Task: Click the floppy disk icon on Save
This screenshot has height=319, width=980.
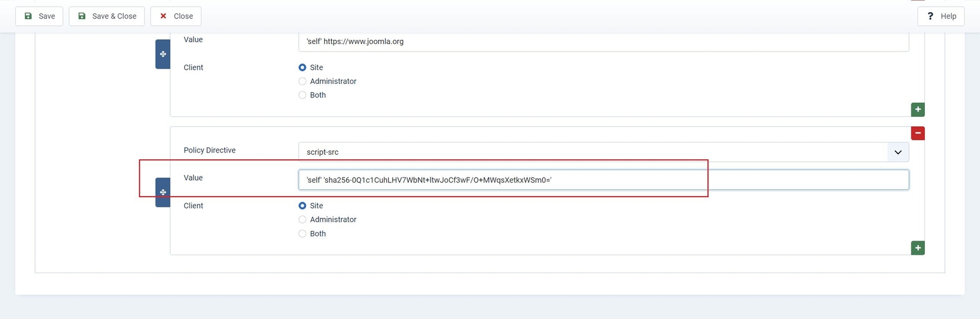Action: pos(28,16)
